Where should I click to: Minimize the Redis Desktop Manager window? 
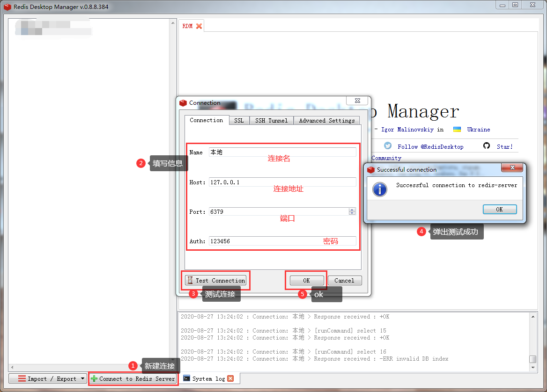tap(503, 5)
